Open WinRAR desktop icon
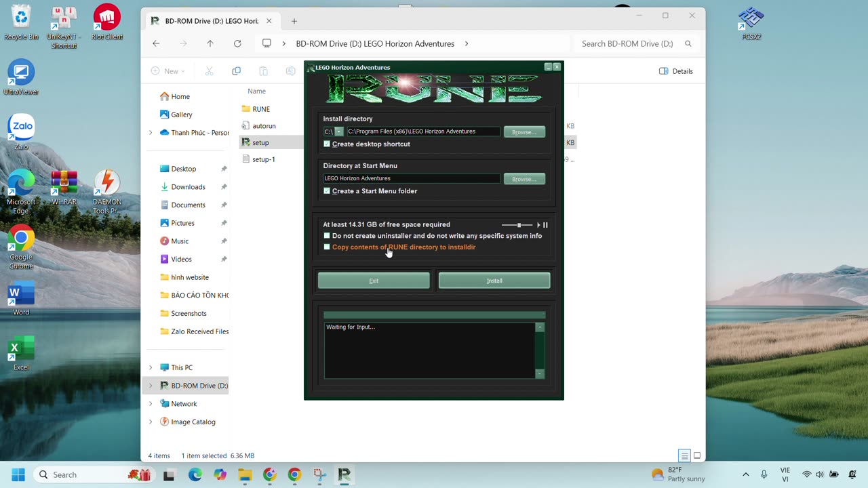 tap(64, 188)
